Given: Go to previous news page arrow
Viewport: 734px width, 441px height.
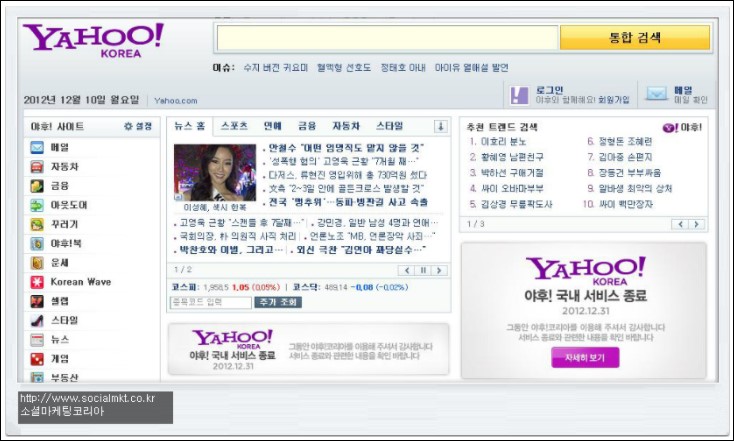Looking at the screenshot, I should tap(406, 270).
